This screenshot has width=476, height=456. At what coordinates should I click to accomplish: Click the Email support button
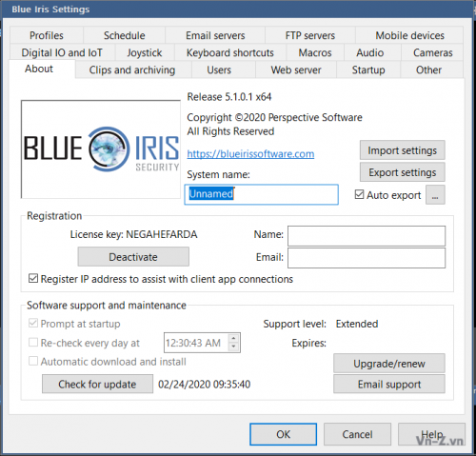point(389,385)
